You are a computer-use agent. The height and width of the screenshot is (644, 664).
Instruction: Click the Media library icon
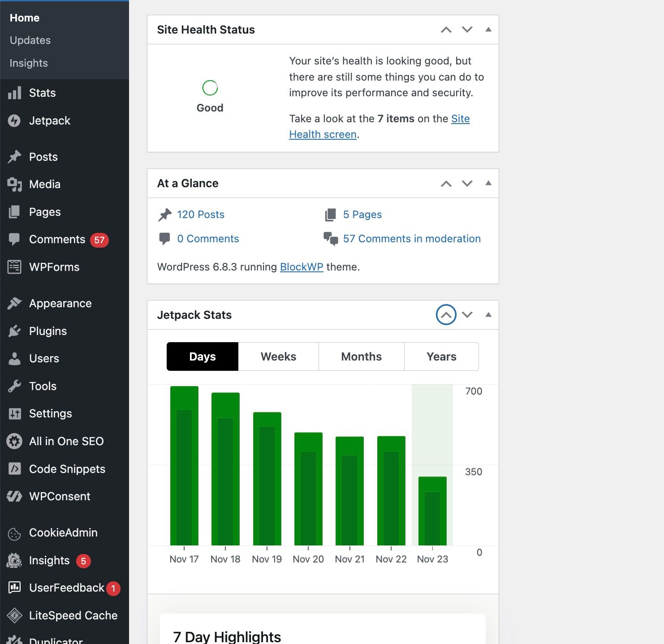click(14, 184)
